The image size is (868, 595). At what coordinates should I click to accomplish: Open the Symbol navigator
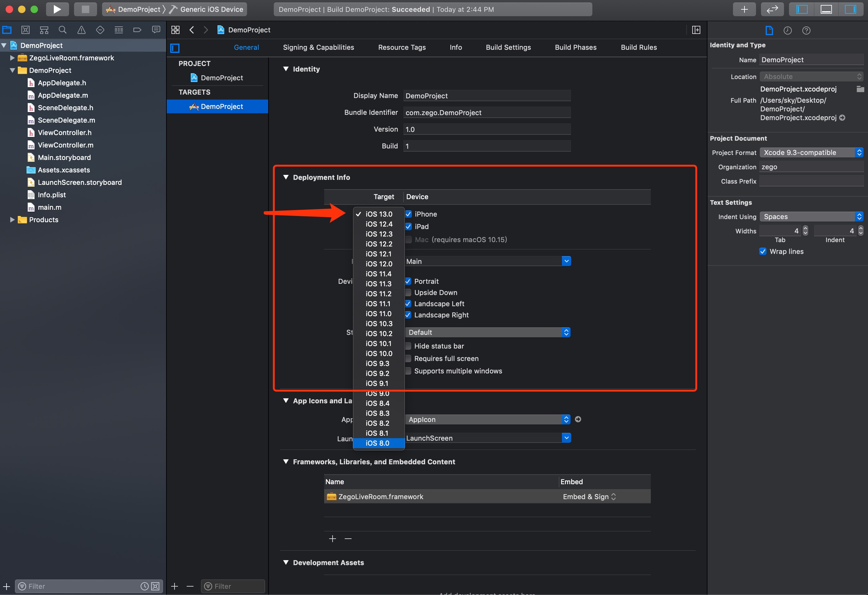(x=44, y=30)
